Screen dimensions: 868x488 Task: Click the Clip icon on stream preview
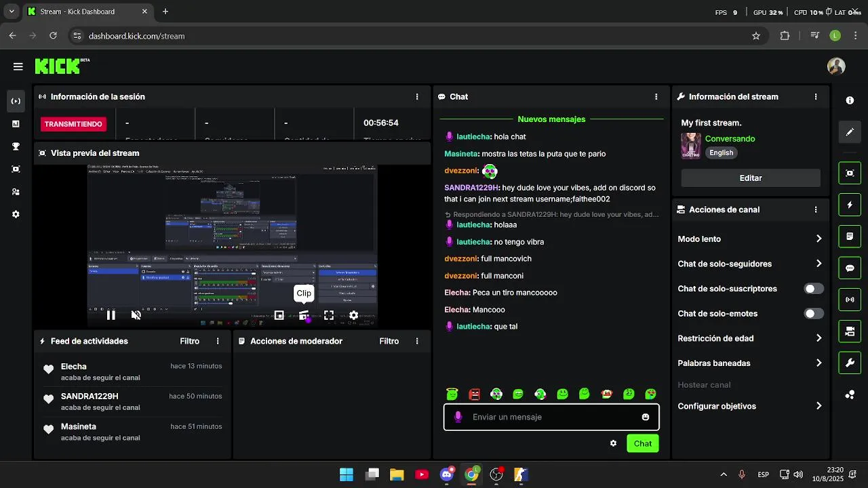[x=304, y=315]
